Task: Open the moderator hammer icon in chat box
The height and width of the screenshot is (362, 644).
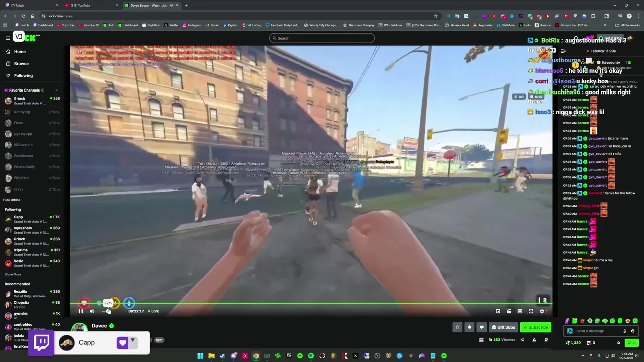Action: point(570,331)
